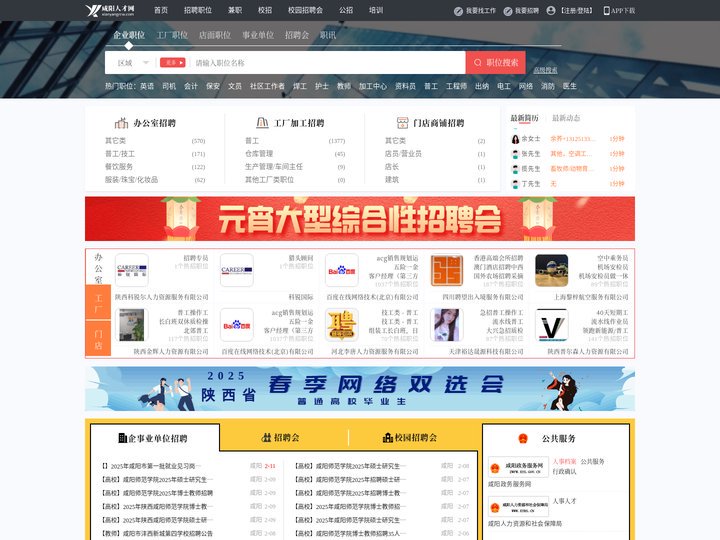
Task: Select the orange 门店 side tab
Action: (x=98, y=338)
